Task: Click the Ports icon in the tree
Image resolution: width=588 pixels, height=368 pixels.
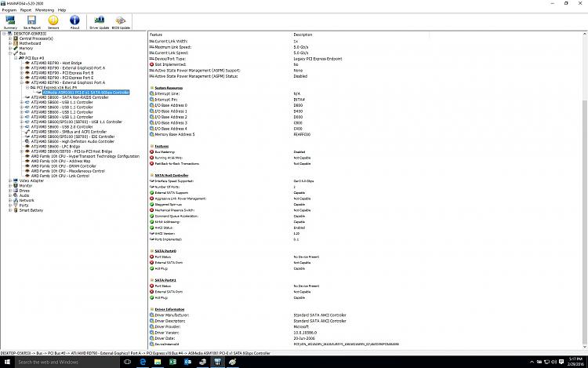Action: tap(16, 206)
